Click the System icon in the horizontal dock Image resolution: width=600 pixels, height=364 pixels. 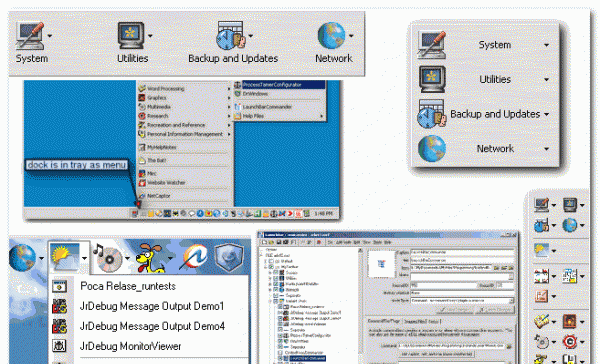tap(29, 35)
